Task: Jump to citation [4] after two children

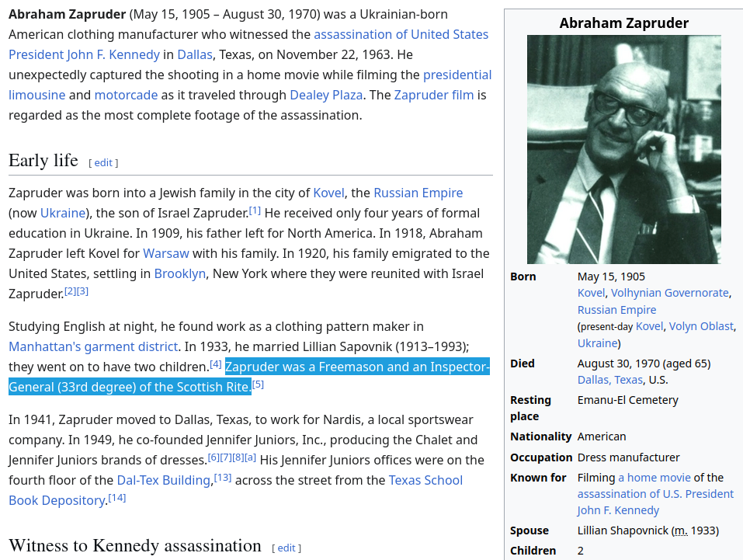Action: (216, 363)
